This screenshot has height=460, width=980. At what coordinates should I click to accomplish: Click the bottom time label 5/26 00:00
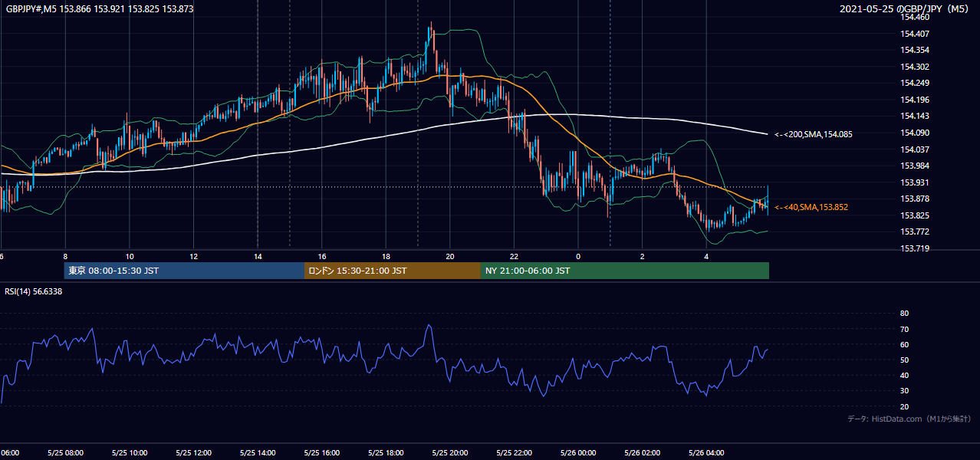pyautogui.click(x=578, y=453)
